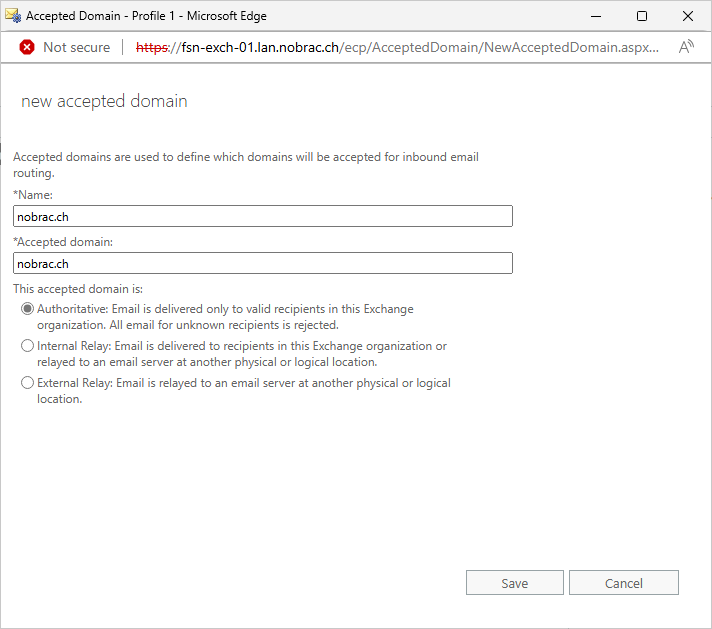Image resolution: width=712 pixels, height=629 pixels.
Task: Click the new accepted domain heading
Action: (104, 101)
